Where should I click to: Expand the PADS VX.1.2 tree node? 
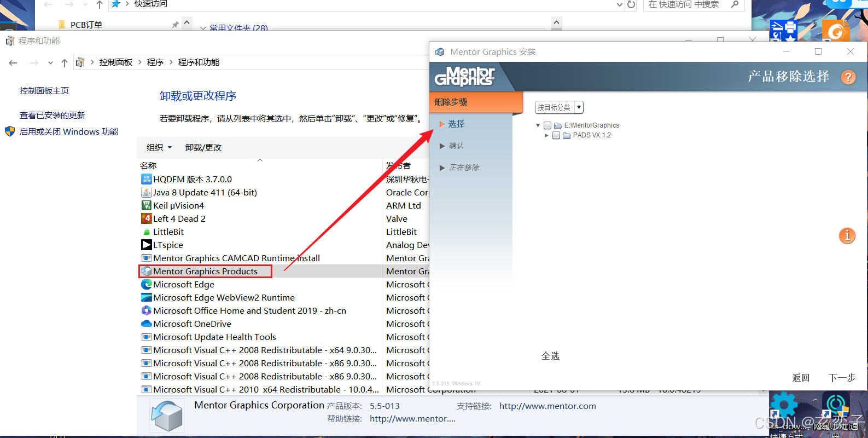click(x=546, y=135)
